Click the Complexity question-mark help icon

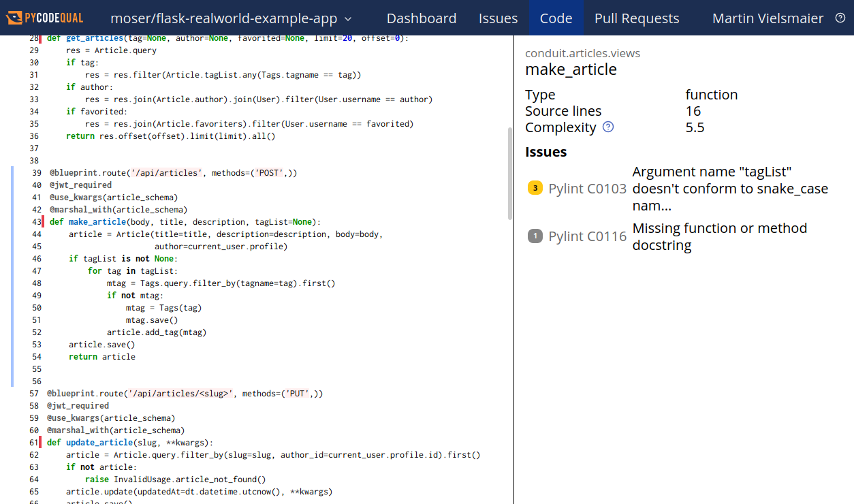pos(607,127)
